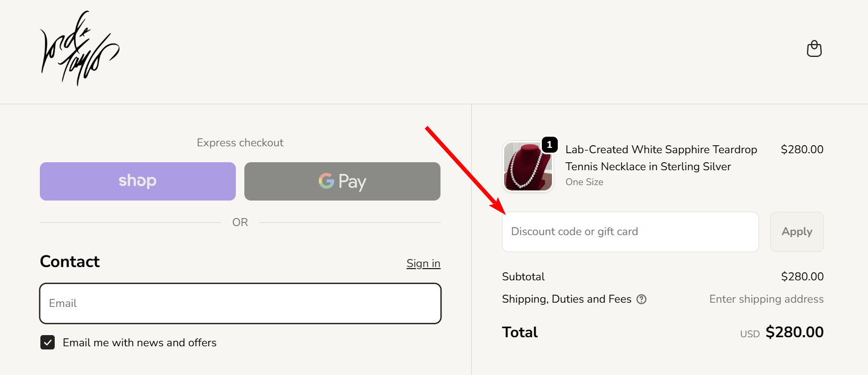Select the Google Pay checkout button
The image size is (868, 375).
[342, 181]
